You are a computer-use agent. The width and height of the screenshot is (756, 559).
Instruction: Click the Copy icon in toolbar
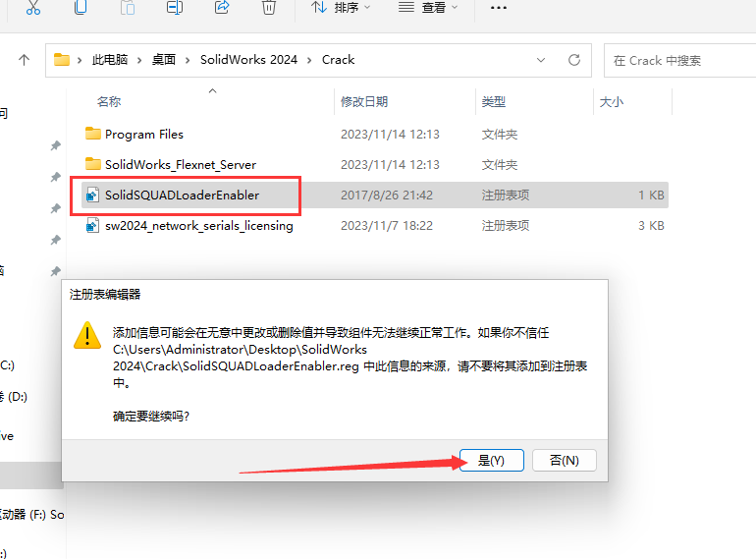click(81, 8)
